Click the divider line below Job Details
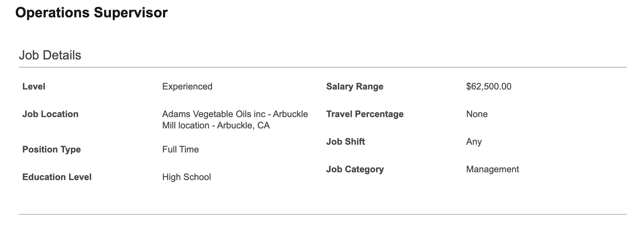644x225 pixels. (x=322, y=67)
